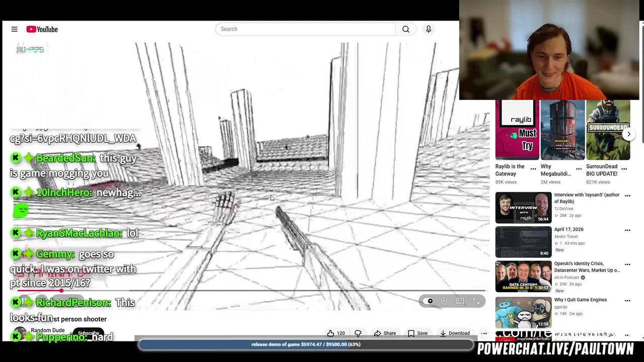This screenshot has height=362, width=644.
Task: Subscribe to Random Dude channel
Action: click(89, 333)
